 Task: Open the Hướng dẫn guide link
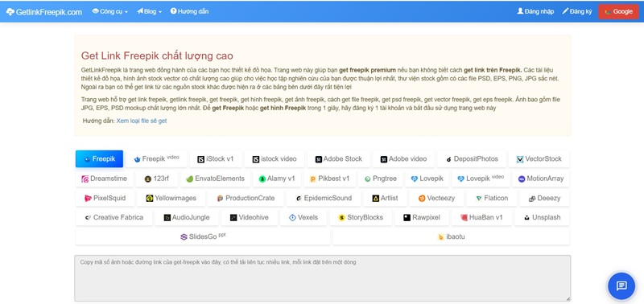189,11
